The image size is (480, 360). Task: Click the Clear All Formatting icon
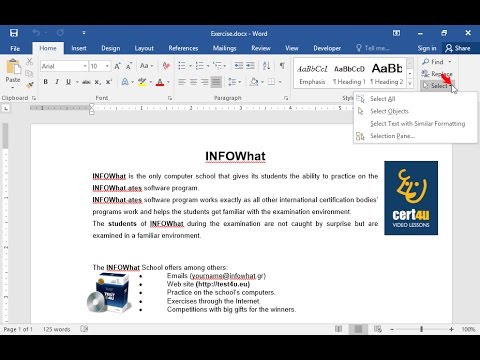pos(166,66)
